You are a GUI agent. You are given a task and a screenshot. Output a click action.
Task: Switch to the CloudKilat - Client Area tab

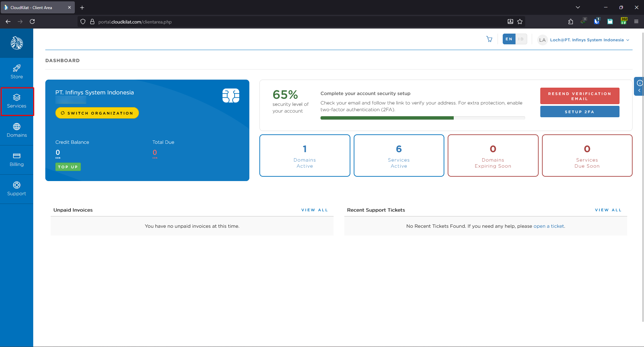(x=37, y=7)
